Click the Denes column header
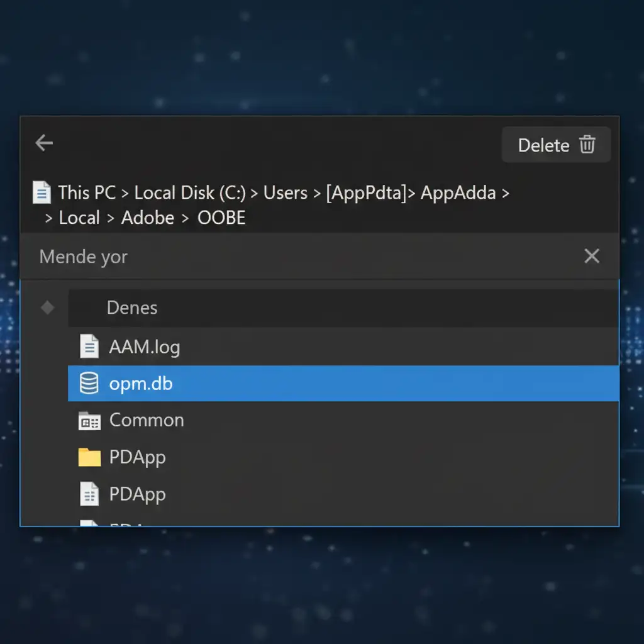The width and height of the screenshot is (644, 644). tap(132, 308)
